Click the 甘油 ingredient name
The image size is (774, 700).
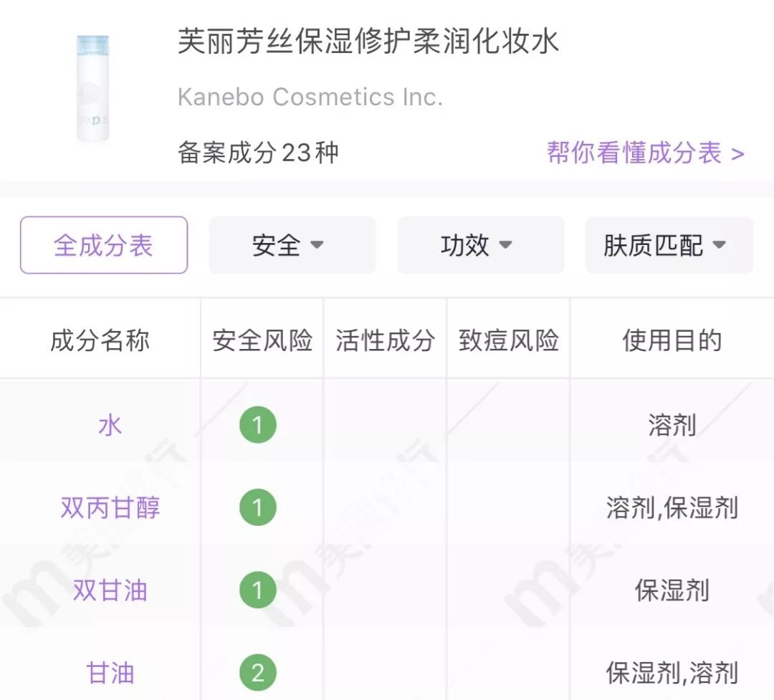pos(109,673)
